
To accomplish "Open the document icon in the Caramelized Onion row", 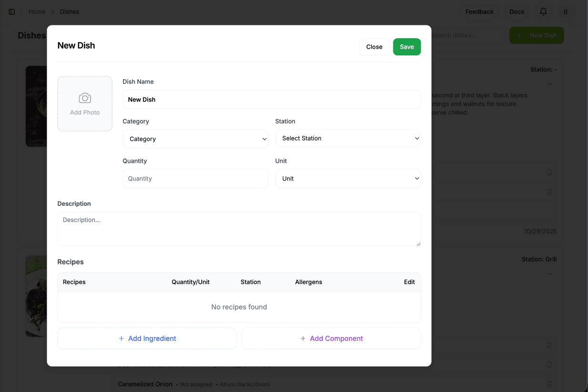I will pyautogui.click(x=549, y=384).
